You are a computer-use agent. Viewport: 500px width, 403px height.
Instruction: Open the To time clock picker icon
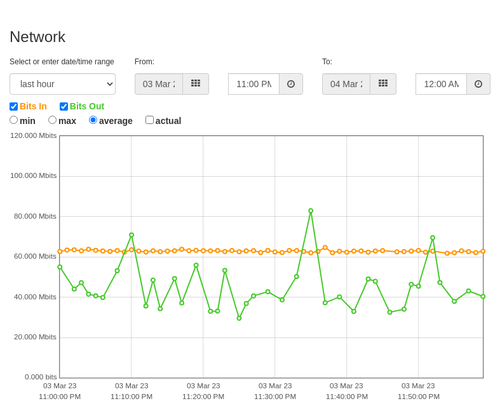tap(478, 84)
